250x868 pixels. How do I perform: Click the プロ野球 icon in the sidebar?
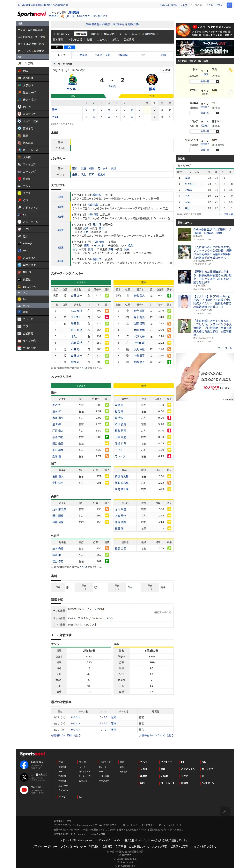[x=20, y=63]
